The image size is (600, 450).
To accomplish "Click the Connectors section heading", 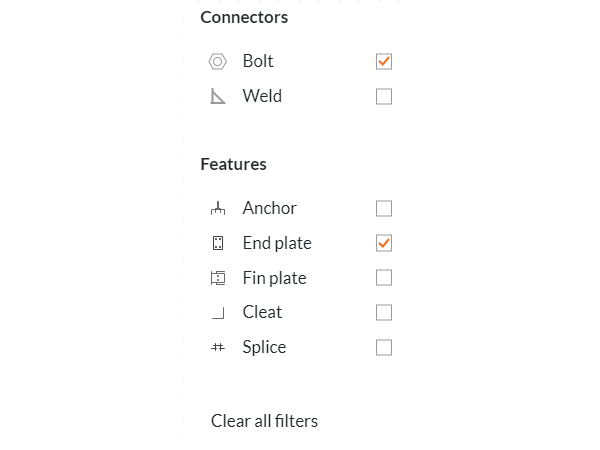I will click(x=244, y=17).
